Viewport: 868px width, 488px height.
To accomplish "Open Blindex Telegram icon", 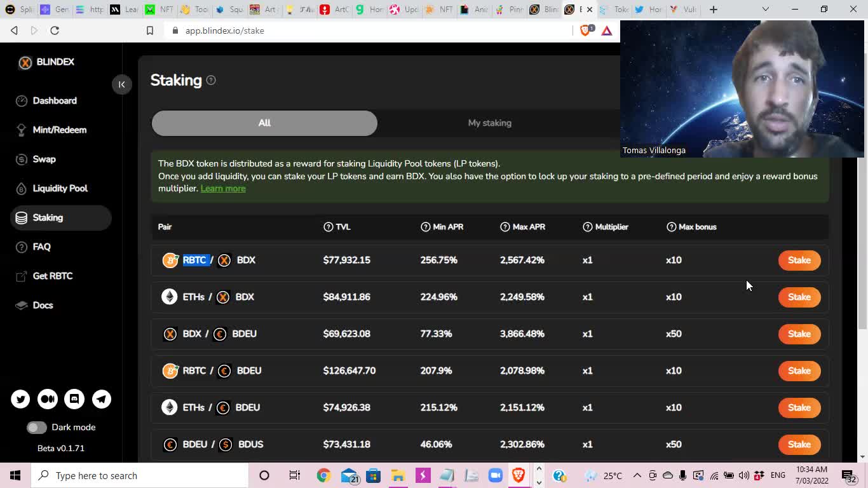I will 102,399.
